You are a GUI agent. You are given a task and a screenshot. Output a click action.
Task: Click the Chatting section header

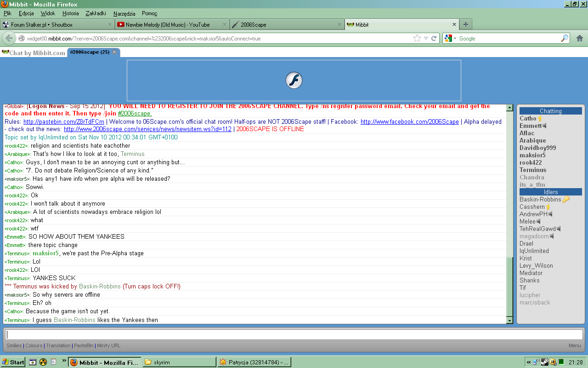click(x=551, y=111)
